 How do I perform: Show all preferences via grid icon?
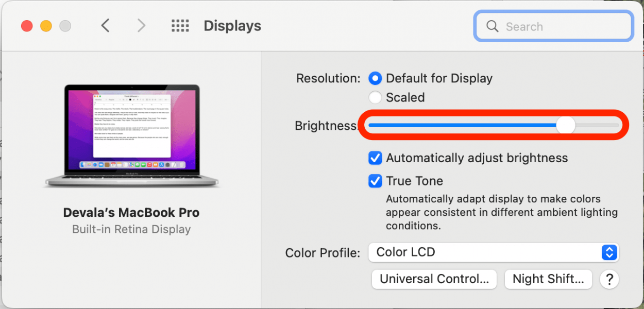pos(180,26)
